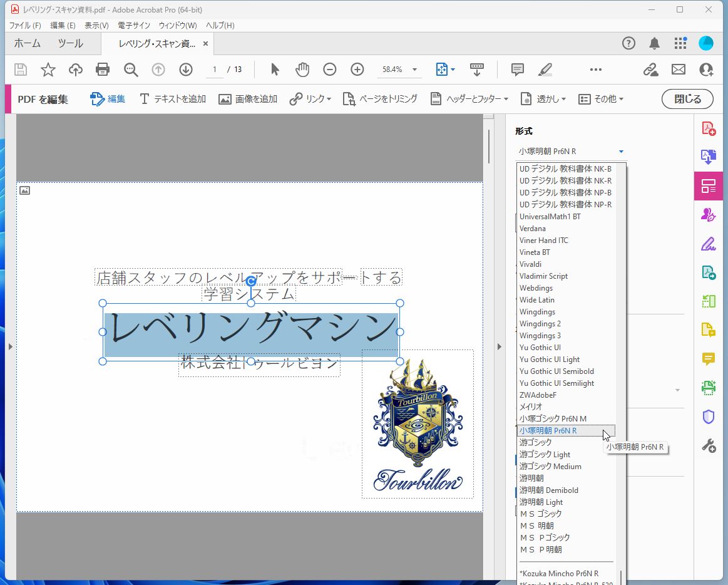Choose Verdana from font list
The image size is (728, 585).
(x=567, y=229)
